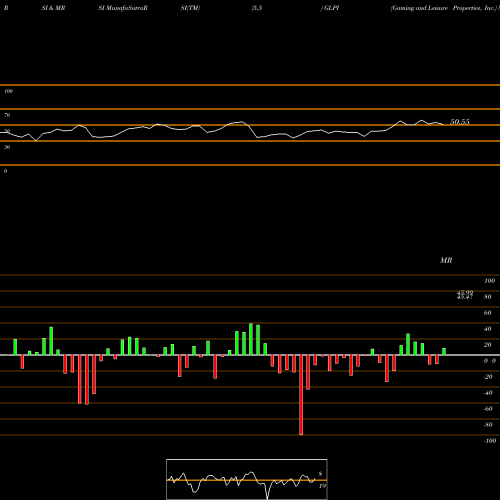The image size is (500, 500).
Task: Click the overlapping 45.99 value text
Action: (x=465, y=292)
